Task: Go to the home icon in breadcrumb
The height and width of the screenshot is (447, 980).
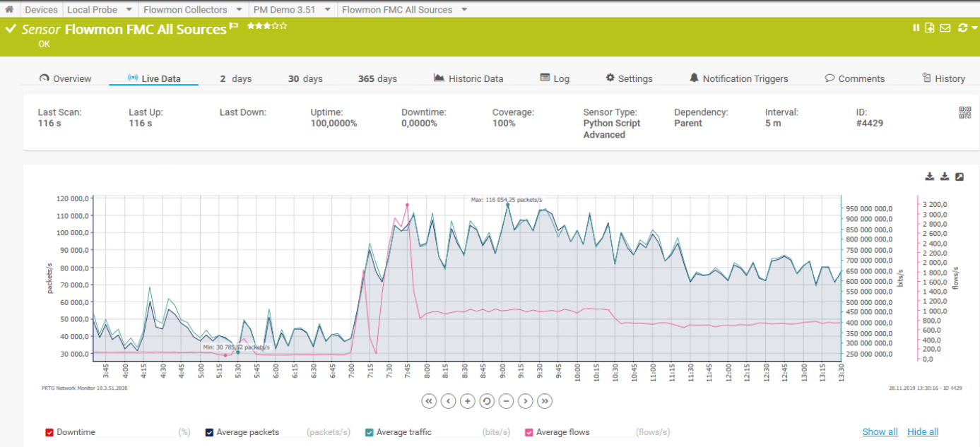Action: (9, 9)
